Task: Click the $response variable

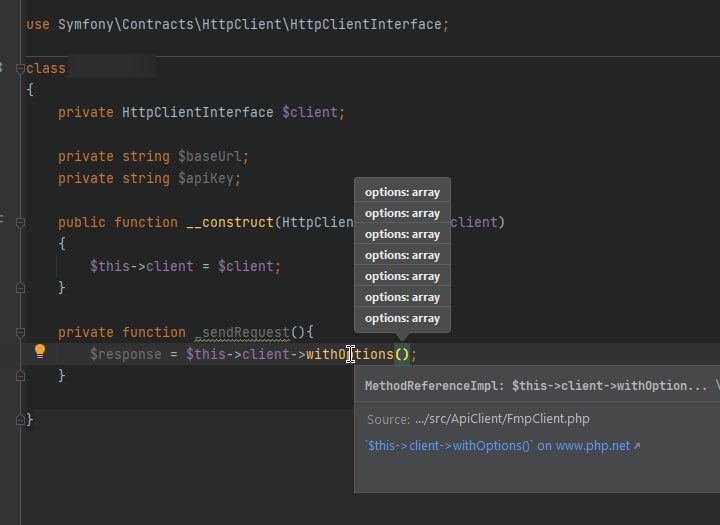Action: point(125,355)
